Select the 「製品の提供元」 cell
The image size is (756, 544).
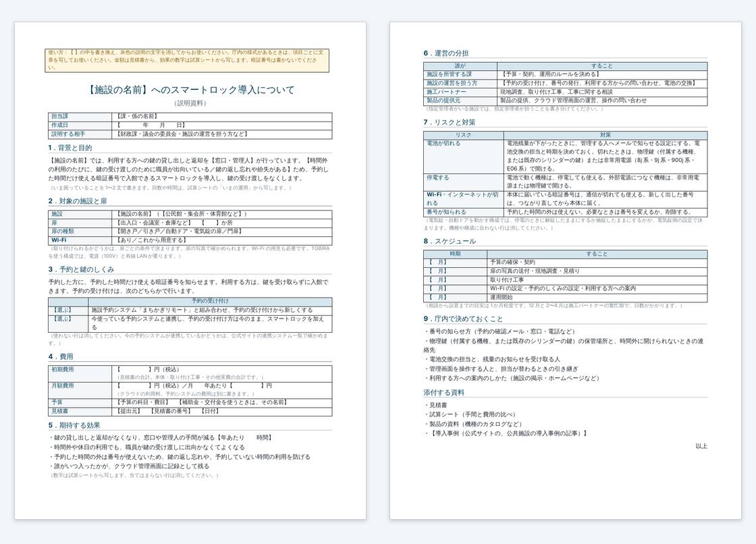tap(460, 101)
